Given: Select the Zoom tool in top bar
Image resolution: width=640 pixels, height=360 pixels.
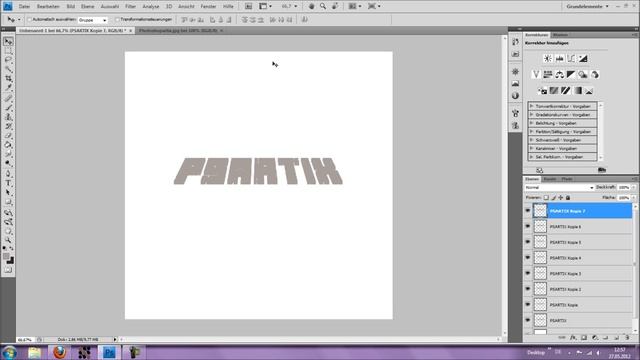Looking at the screenshot, I should (x=323, y=6).
